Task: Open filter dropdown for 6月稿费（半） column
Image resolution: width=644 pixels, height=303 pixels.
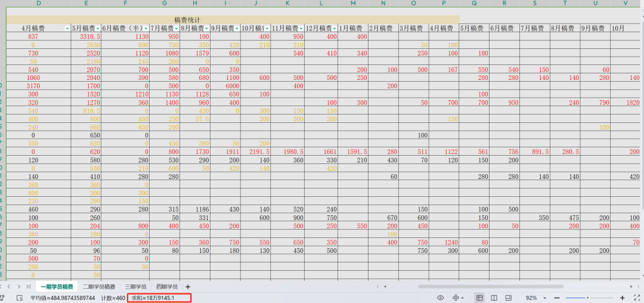Action: click(146, 28)
